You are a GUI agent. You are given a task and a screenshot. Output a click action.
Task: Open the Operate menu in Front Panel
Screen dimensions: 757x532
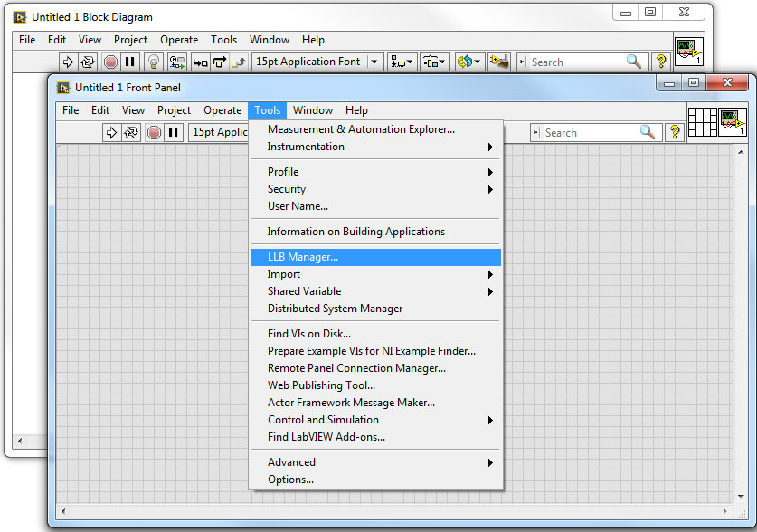[x=222, y=110]
